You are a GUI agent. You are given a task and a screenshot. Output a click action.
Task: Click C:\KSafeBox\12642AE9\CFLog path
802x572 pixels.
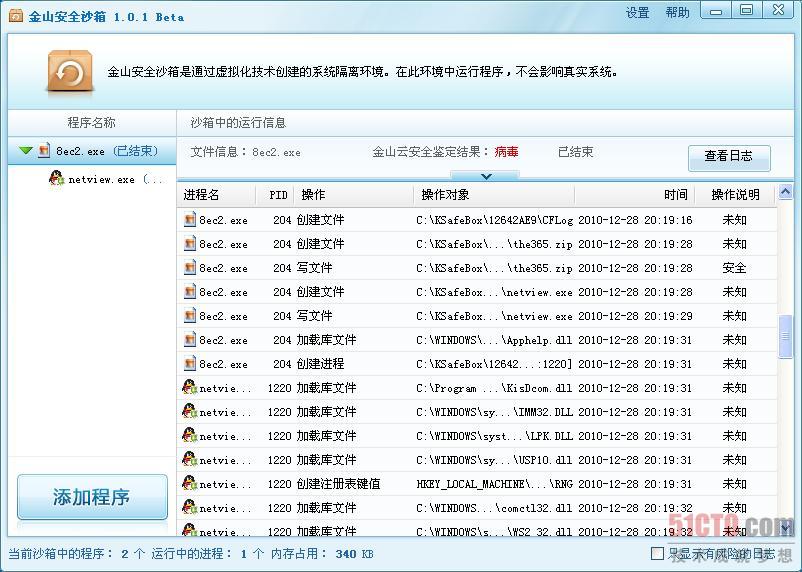click(495, 221)
